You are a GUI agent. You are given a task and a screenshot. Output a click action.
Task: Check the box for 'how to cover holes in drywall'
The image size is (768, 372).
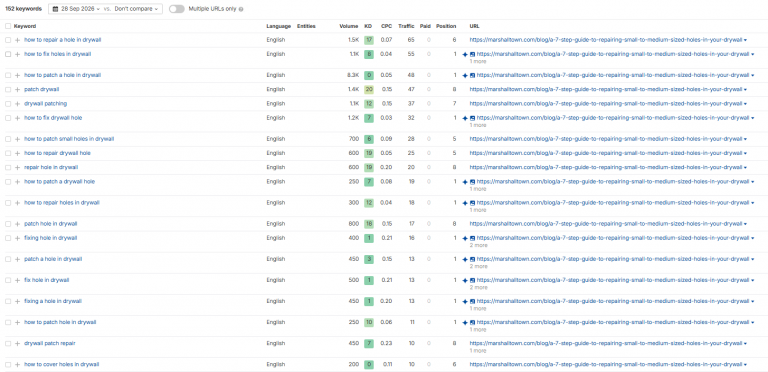click(x=8, y=365)
